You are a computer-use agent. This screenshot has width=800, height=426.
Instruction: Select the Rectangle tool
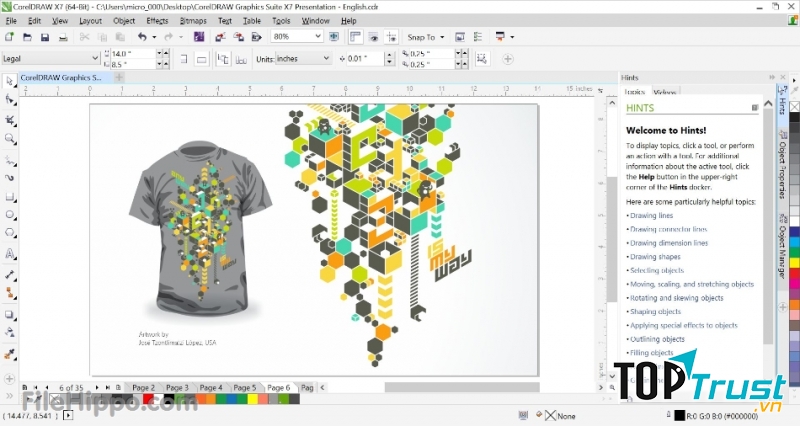tap(9, 197)
